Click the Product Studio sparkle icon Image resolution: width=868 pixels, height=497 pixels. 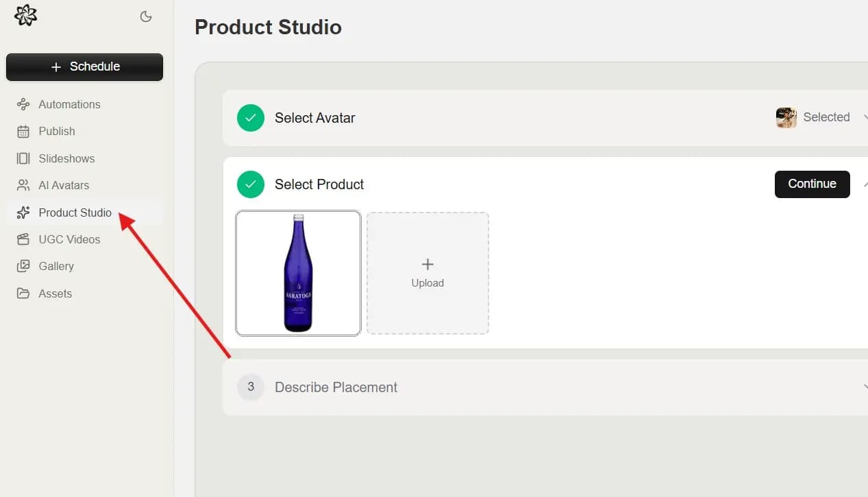(23, 213)
